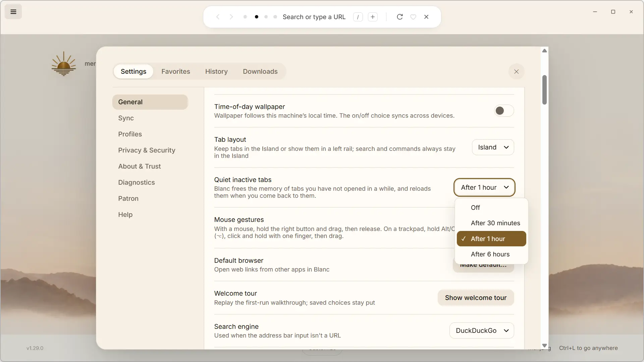Image resolution: width=644 pixels, height=362 pixels.
Task: Toggle the Time-of-day wallpaper switch
Action: coord(504,111)
